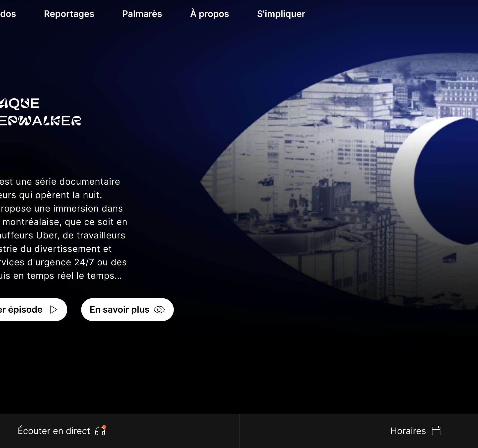This screenshot has width=478, height=448.
Task: Click the stylized SLEEPWALKER title heading
Action: point(40,121)
